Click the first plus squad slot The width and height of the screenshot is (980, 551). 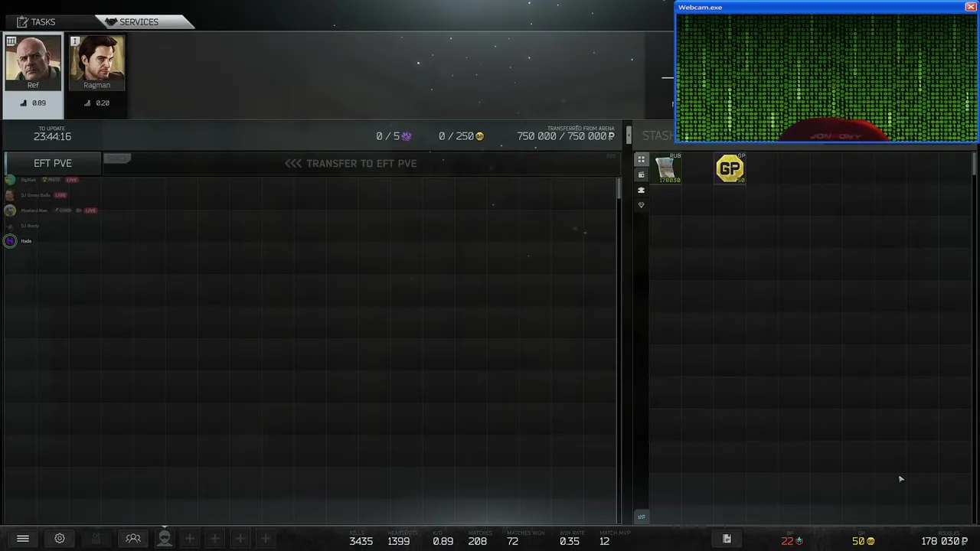190,539
